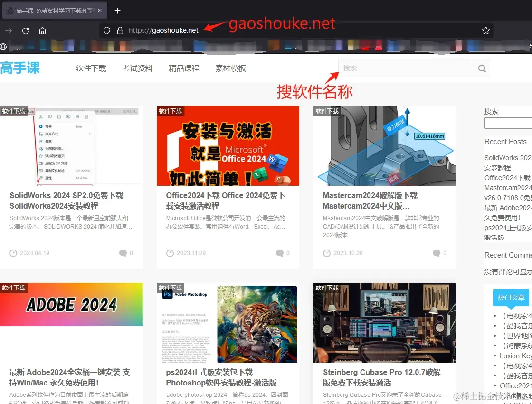This screenshot has height=404, width=532.
Task: Click the padlock icon in the address bar
Action: [x=120, y=30]
